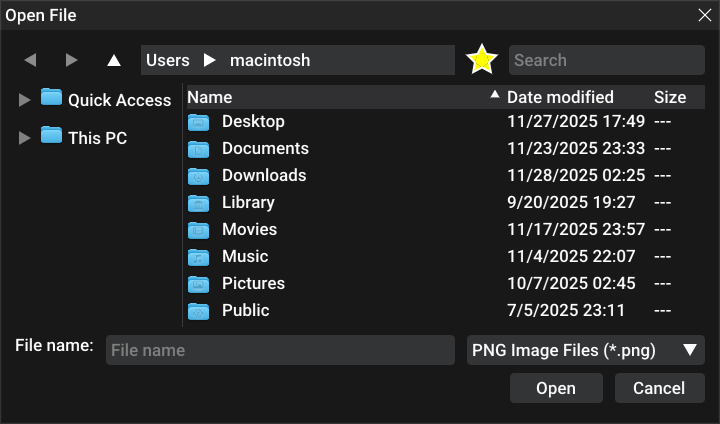Open the PNG Image Files type dropdown
This screenshot has height=424, width=720.
click(586, 350)
